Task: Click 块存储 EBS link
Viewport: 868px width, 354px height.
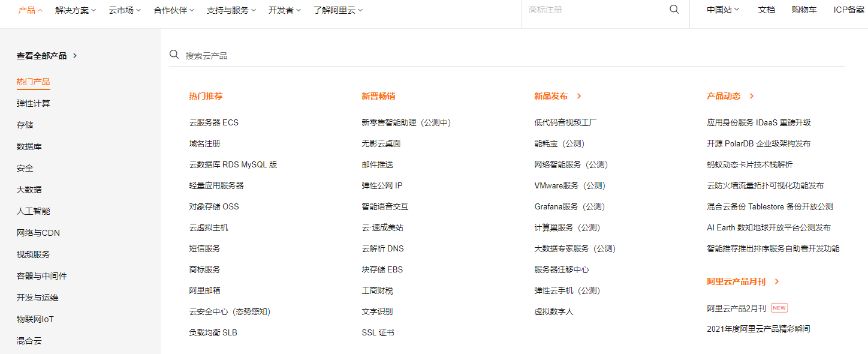Action: point(382,269)
